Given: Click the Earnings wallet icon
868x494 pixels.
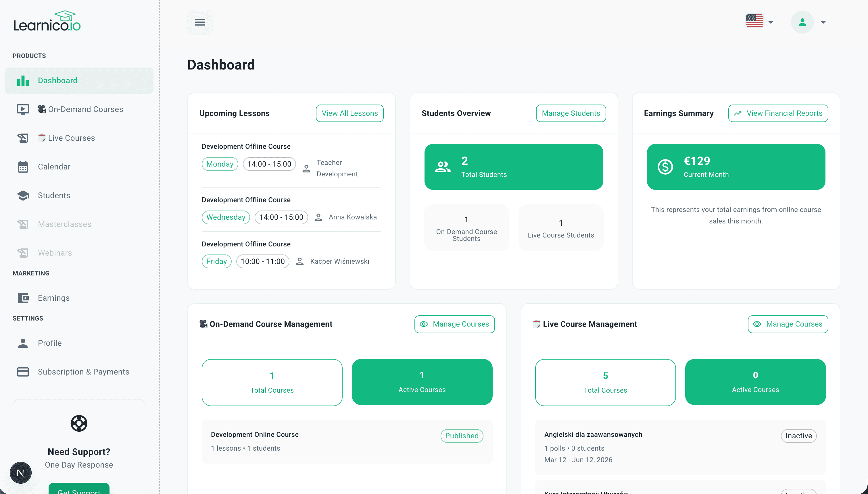Looking at the screenshot, I should [x=23, y=298].
